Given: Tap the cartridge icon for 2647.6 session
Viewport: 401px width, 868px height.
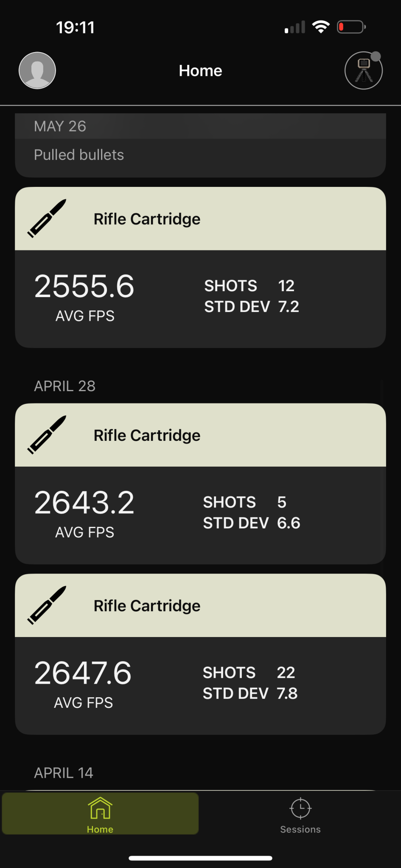Looking at the screenshot, I should pos(47,605).
